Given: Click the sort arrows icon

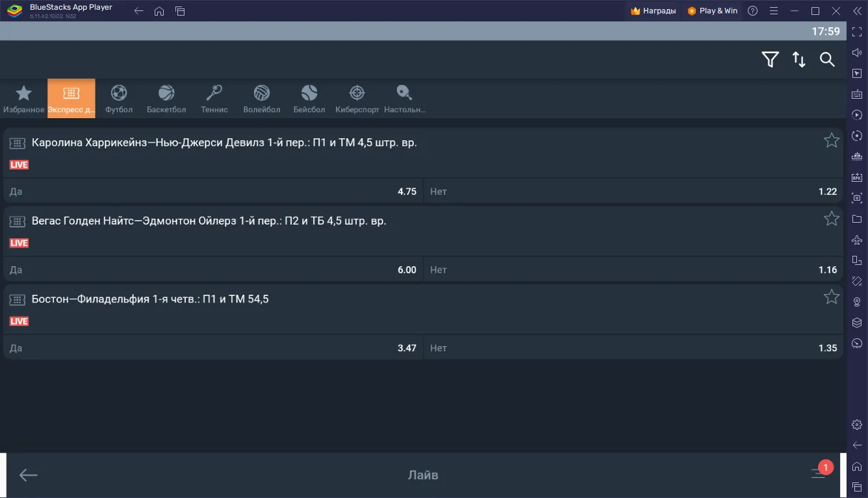Looking at the screenshot, I should point(798,60).
